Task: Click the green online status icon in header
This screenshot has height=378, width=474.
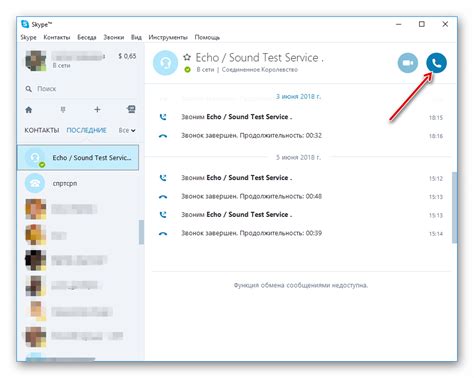Action: (188, 70)
